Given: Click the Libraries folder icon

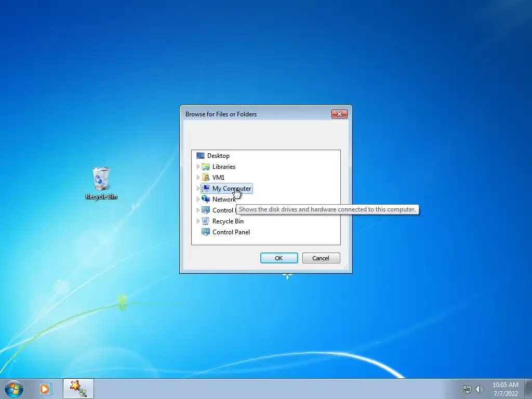Looking at the screenshot, I should click(206, 167).
